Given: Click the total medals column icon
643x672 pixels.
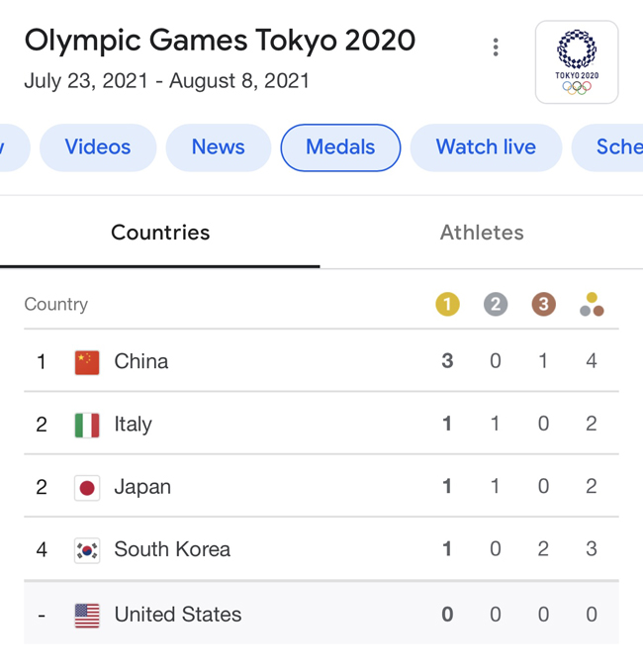Looking at the screenshot, I should click(x=592, y=304).
